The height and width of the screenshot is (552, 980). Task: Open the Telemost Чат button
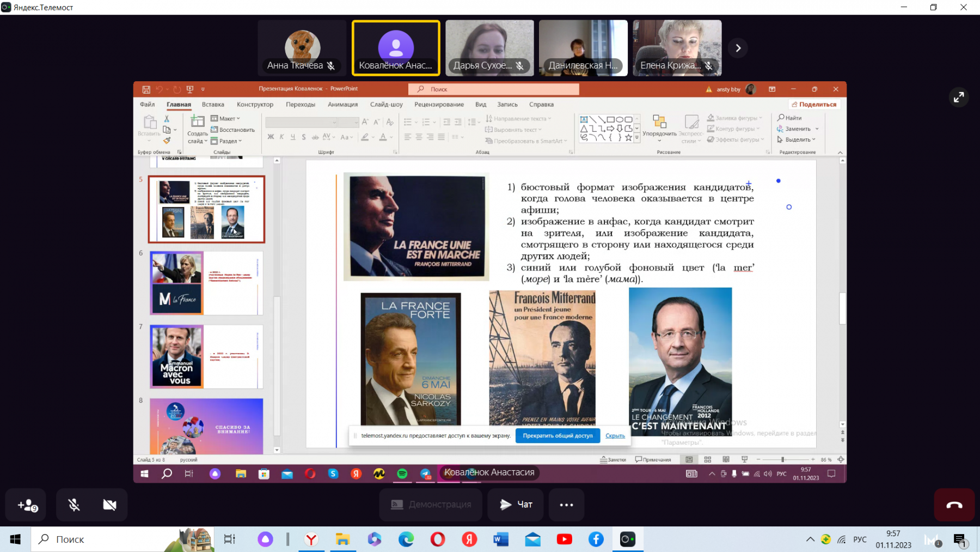516,505
